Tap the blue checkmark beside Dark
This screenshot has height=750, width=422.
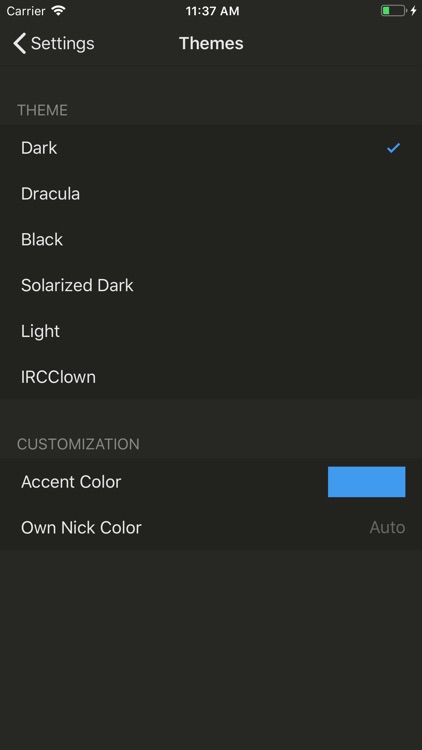(393, 148)
